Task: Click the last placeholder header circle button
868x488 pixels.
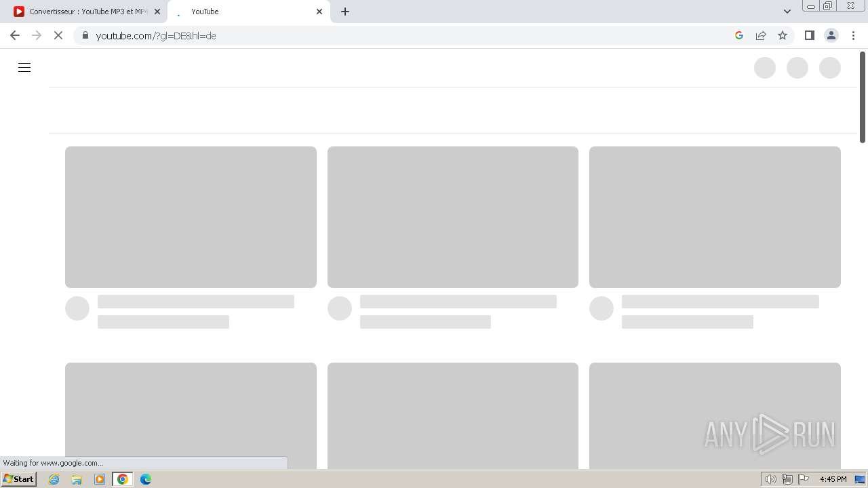Action: tap(830, 68)
